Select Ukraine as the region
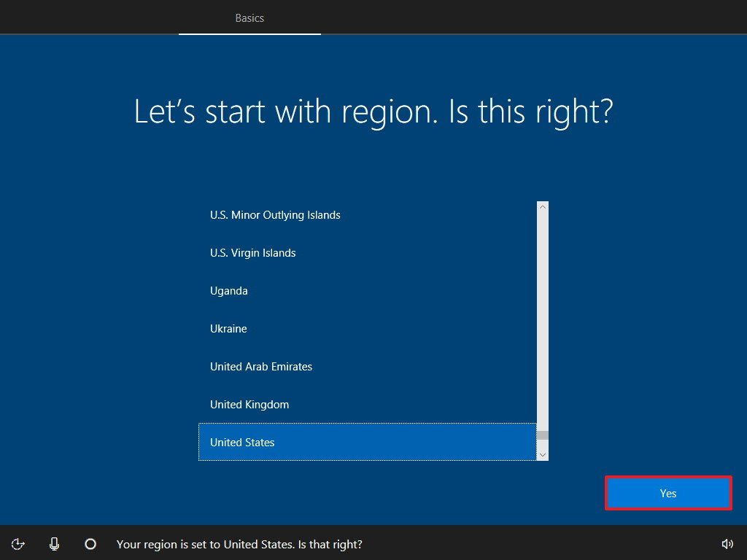 (x=228, y=328)
